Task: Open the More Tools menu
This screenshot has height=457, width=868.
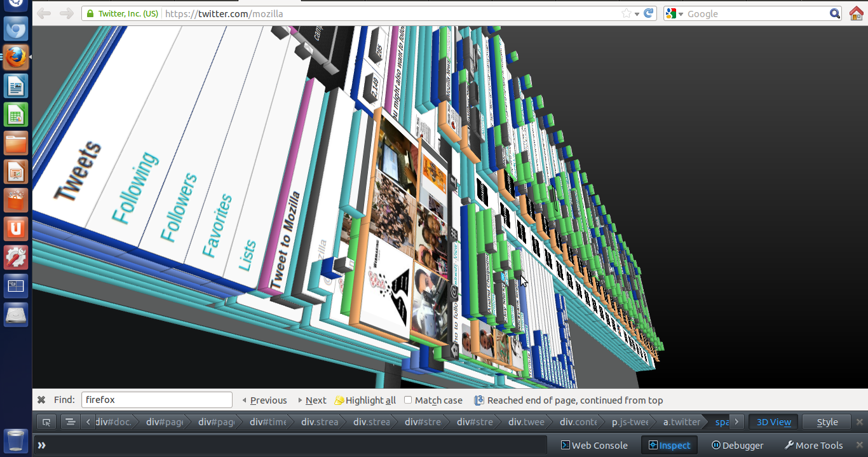Action: (x=813, y=446)
